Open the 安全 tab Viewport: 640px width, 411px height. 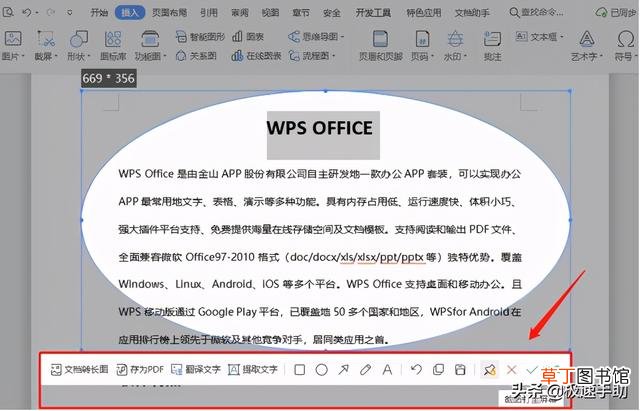click(331, 13)
